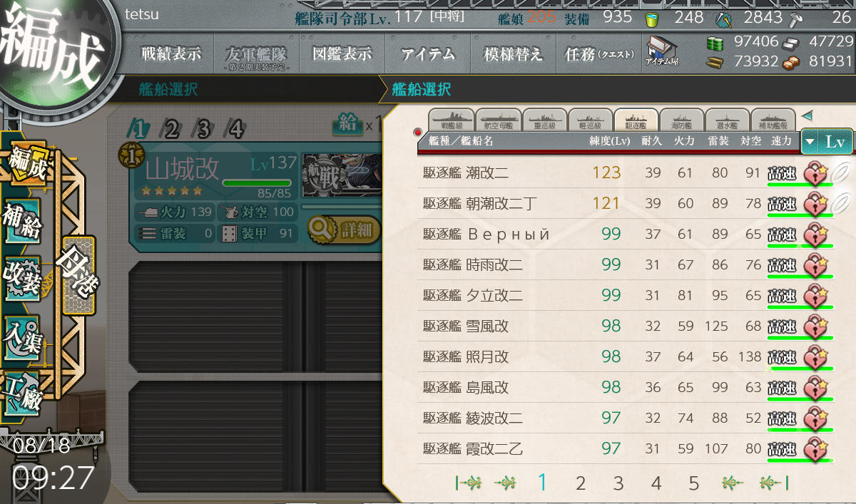856x504 pixels.
Task: Filter list by battleship 戦艦級 tab
Action: pyautogui.click(x=453, y=120)
